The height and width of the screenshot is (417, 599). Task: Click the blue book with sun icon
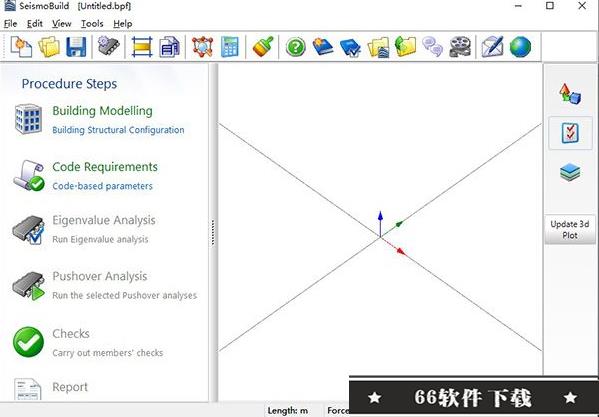click(323, 47)
